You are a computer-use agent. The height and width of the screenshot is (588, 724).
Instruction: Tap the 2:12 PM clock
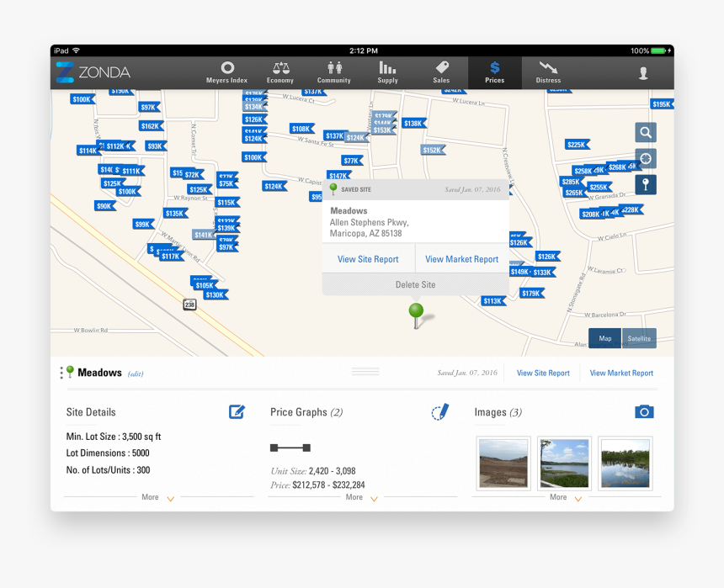point(364,50)
